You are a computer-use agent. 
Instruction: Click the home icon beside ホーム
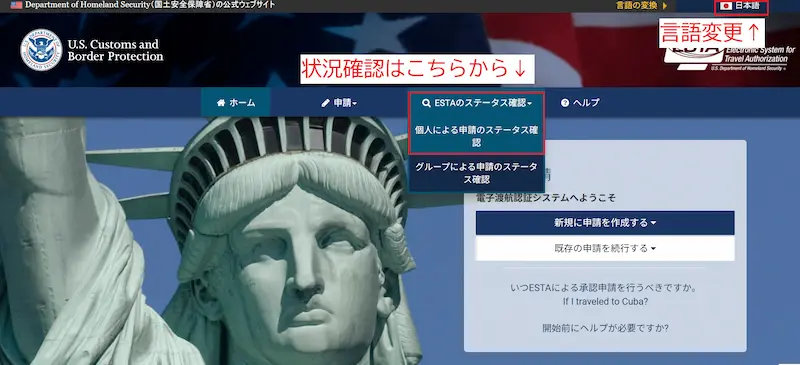coord(221,103)
